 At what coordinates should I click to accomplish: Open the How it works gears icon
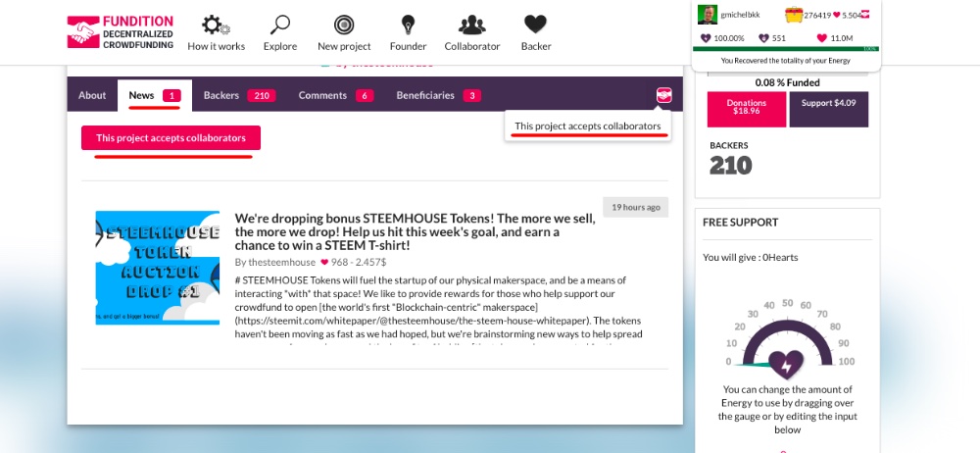pyautogui.click(x=216, y=25)
